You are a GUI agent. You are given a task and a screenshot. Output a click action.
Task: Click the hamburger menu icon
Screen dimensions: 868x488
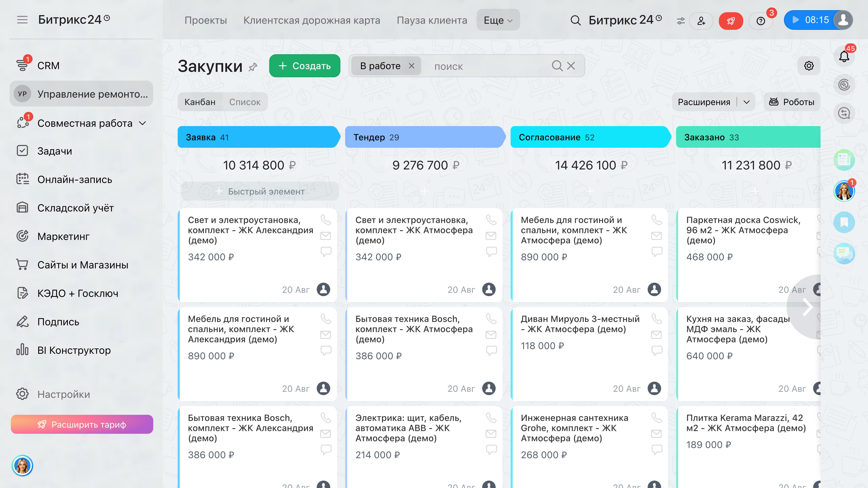(22, 20)
